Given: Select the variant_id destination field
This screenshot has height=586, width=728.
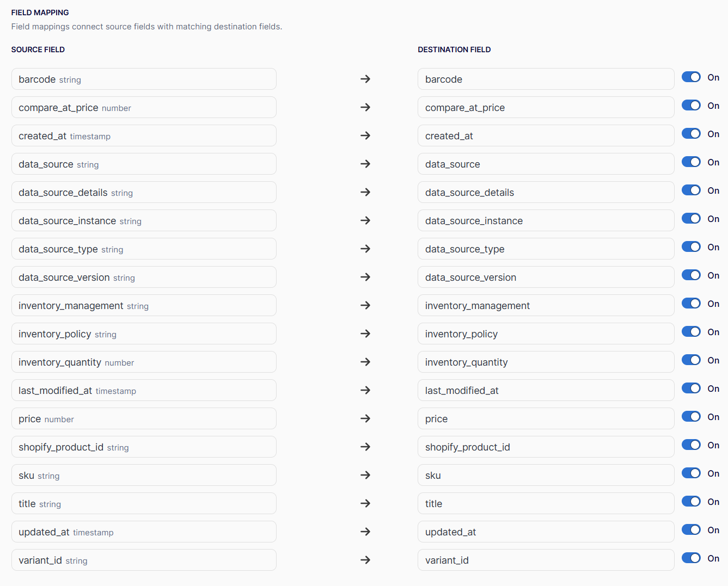Looking at the screenshot, I should pyautogui.click(x=546, y=560).
